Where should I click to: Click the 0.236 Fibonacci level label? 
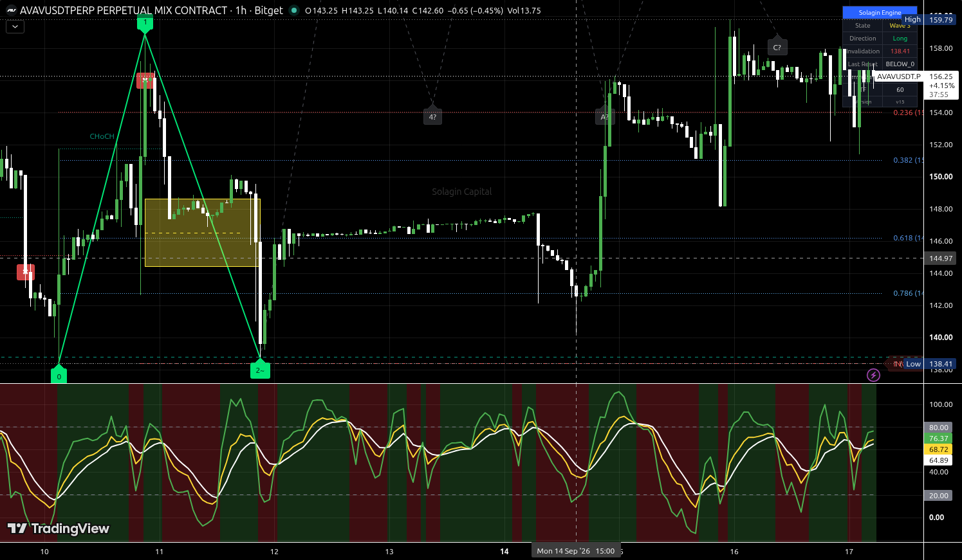[908, 113]
